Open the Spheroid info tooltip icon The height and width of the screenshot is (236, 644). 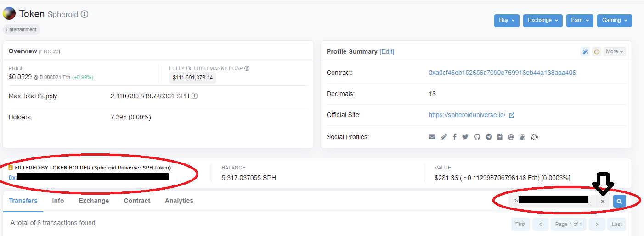click(x=85, y=14)
